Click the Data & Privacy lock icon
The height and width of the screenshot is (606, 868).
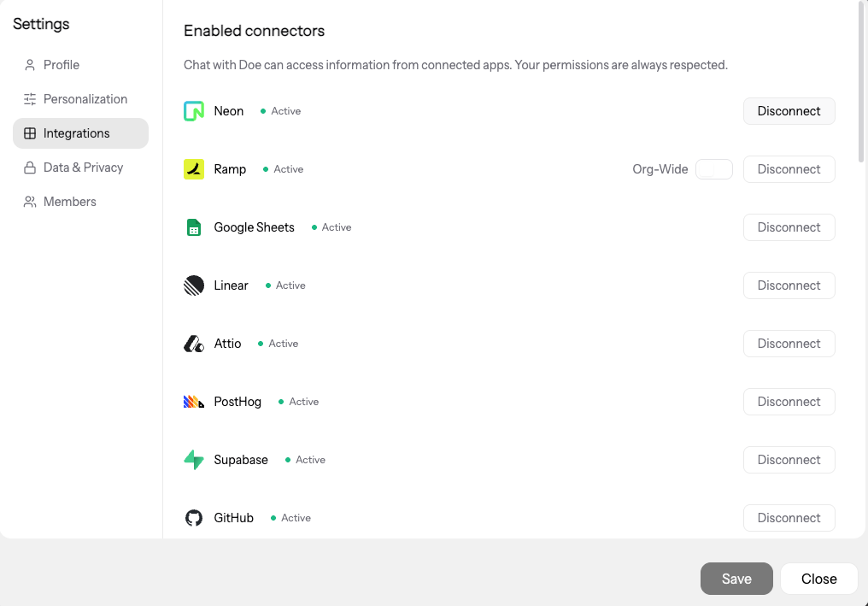28,167
